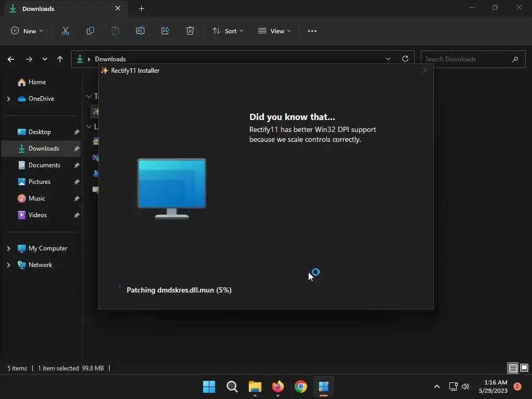The image size is (532, 399).
Task: Click the Downloads tab title
Action: click(38, 9)
